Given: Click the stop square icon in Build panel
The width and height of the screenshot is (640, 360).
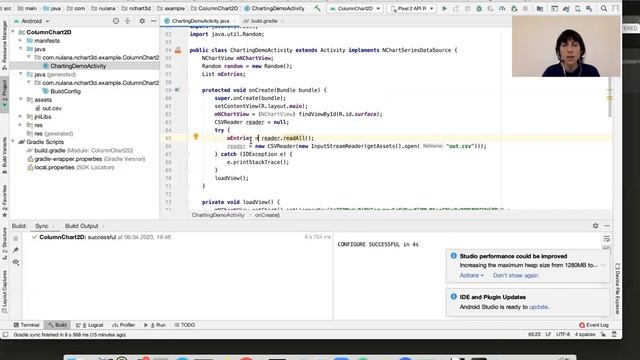Looking at the screenshot, I should 16,238.
